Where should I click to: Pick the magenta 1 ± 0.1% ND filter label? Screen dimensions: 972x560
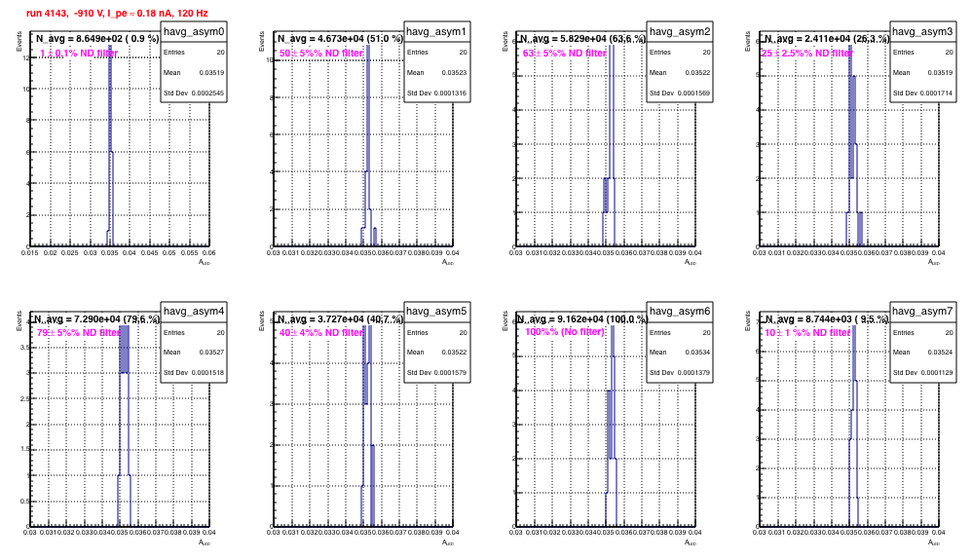tap(79, 54)
